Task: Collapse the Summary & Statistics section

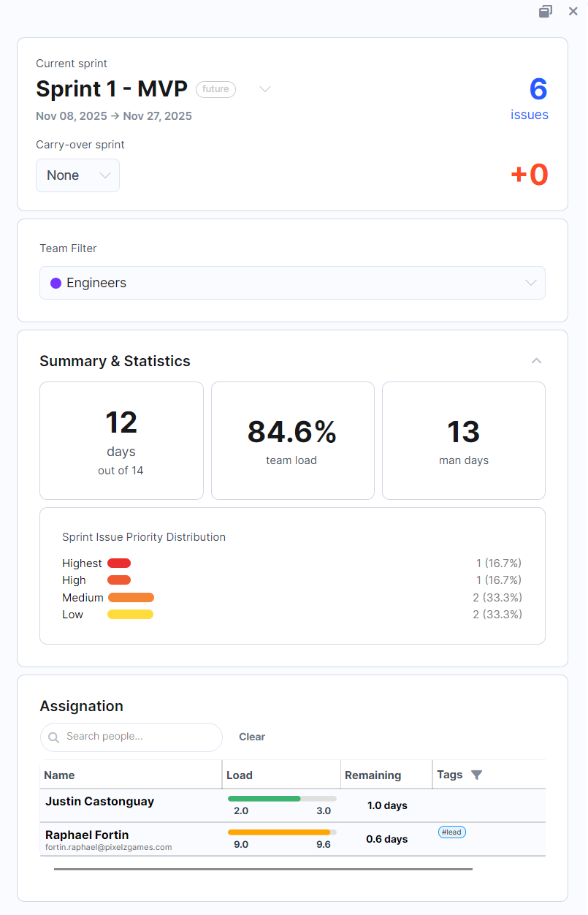Action: pos(536,361)
